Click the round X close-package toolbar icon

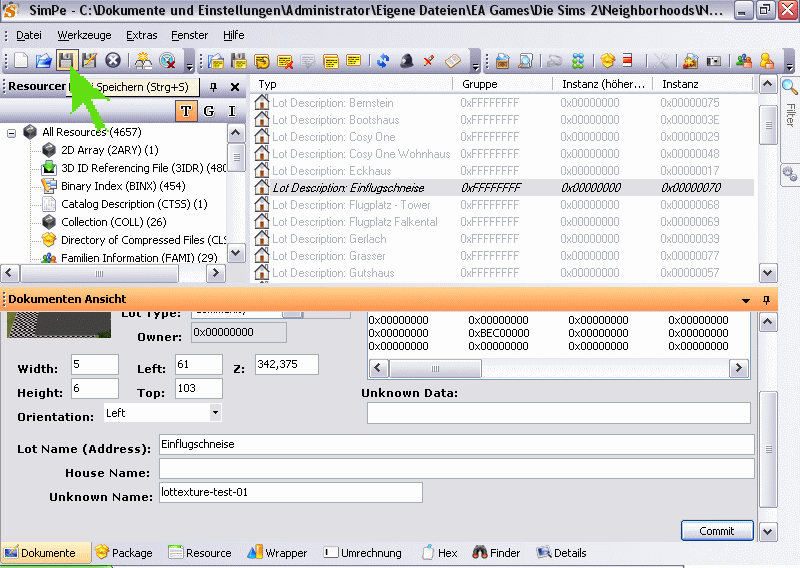pos(113,61)
